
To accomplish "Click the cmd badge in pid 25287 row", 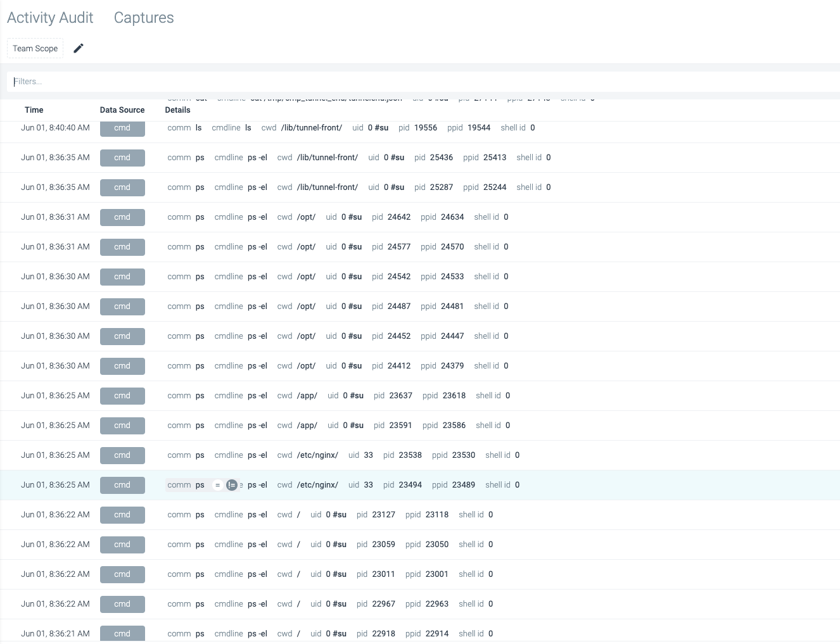I will point(122,187).
